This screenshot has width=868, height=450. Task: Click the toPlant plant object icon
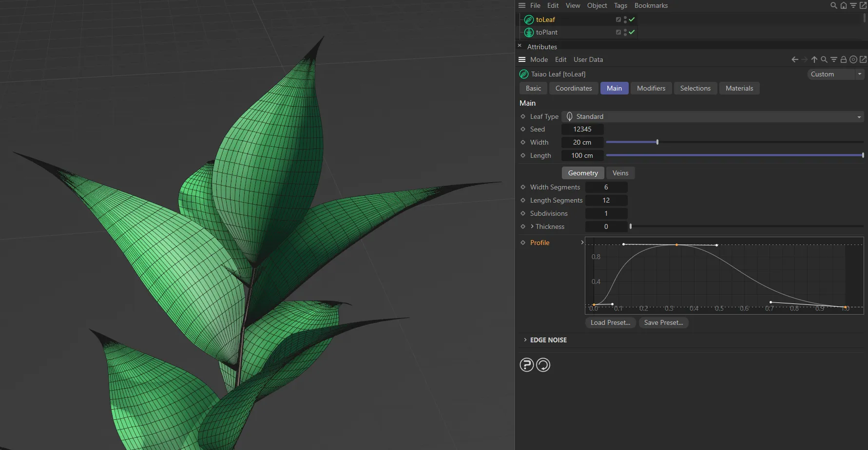[528, 32]
